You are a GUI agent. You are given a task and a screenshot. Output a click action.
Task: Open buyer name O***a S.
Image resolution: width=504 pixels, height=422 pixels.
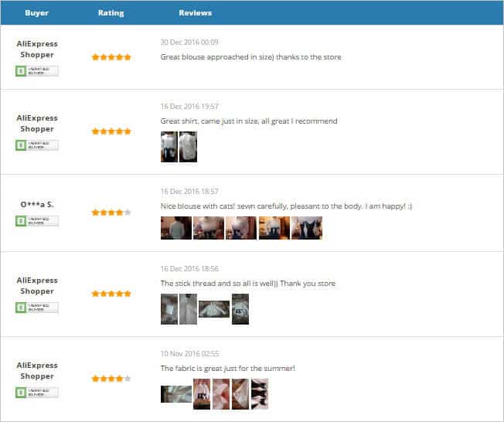(37, 204)
